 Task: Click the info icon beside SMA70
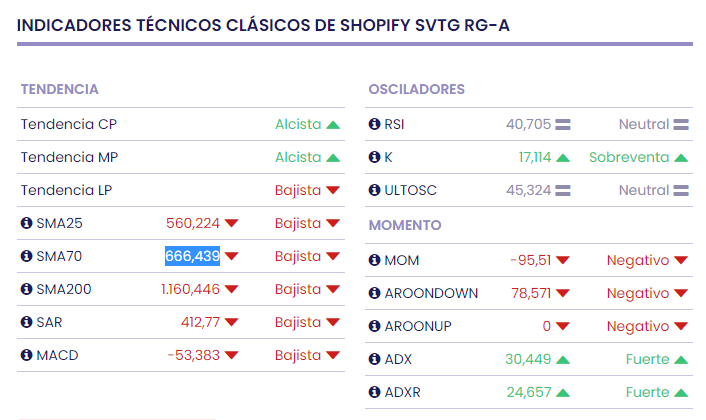[x=26, y=256]
